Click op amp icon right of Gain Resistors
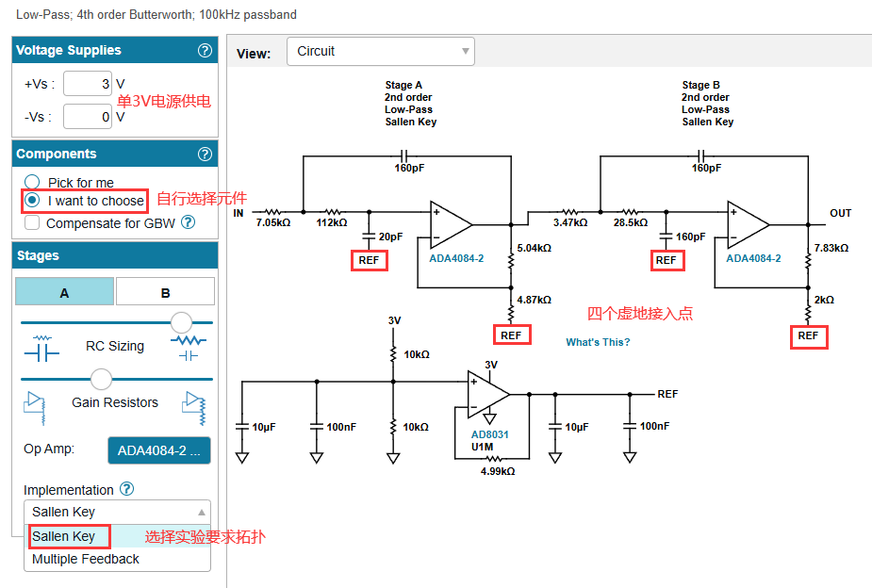 pyautogui.click(x=195, y=405)
